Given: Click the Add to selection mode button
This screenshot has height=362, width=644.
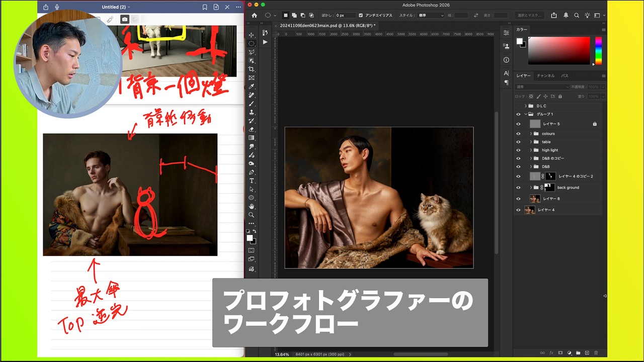Looking at the screenshot, I should click(x=294, y=16).
